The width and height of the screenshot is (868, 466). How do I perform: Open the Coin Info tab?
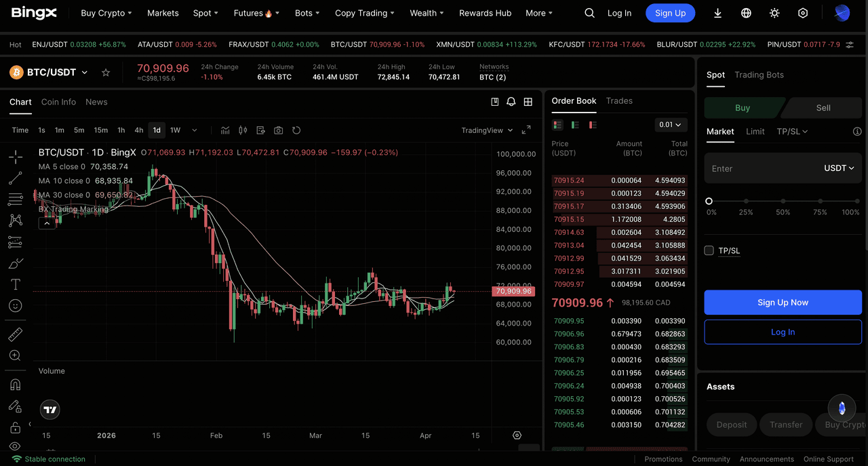58,102
